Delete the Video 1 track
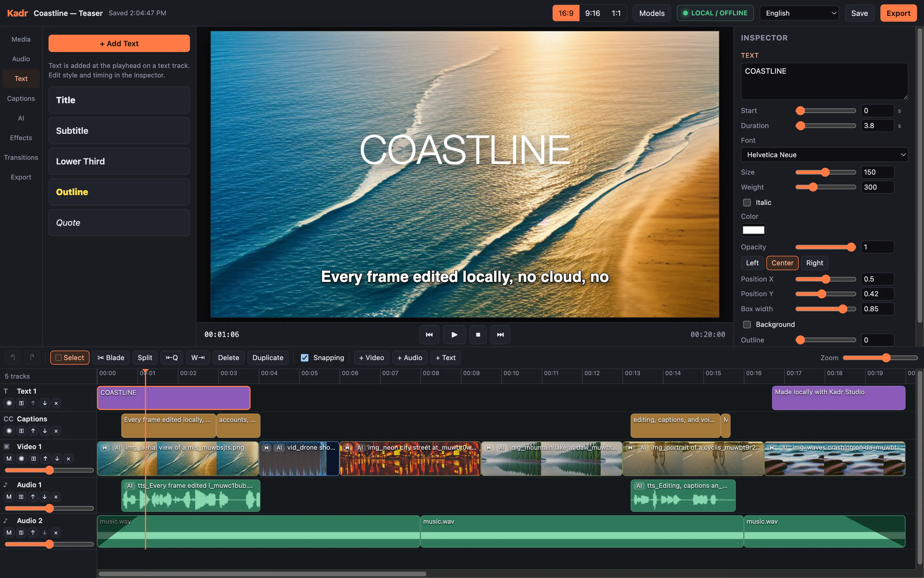 click(68, 458)
